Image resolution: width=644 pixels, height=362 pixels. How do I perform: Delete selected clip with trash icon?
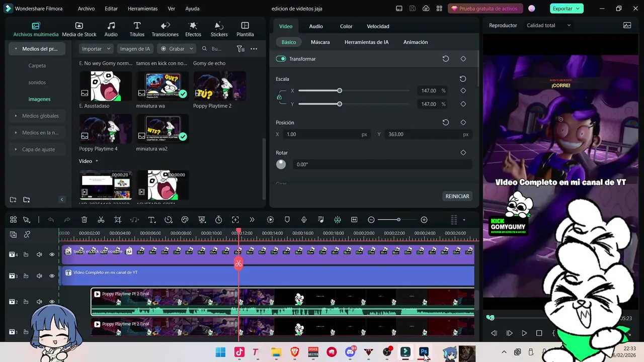pos(84,220)
